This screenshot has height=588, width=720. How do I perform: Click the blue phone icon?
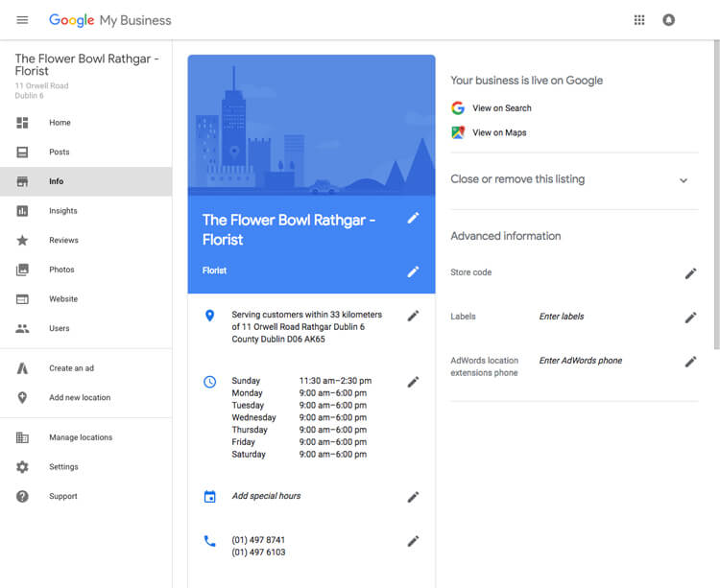(210, 541)
